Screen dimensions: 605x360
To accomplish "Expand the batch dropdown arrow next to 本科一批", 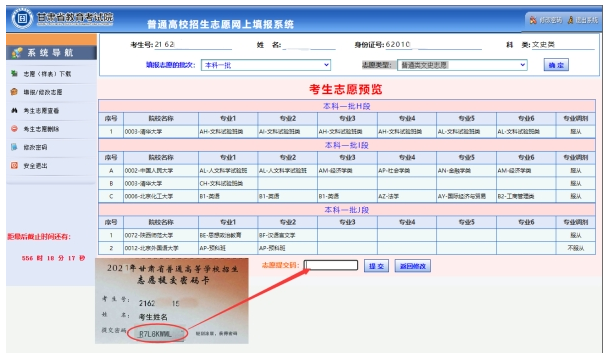I will [326, 65].
